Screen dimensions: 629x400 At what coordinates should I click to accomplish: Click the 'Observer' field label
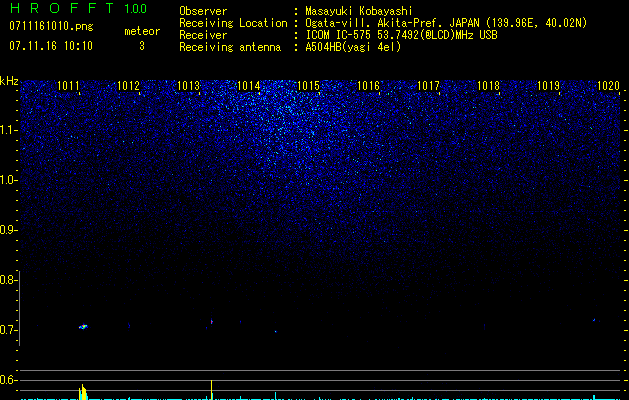pos(203,11)
